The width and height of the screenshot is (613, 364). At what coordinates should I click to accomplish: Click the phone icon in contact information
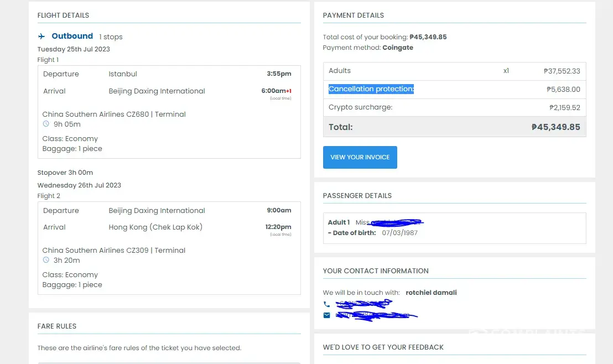point(326,304)
